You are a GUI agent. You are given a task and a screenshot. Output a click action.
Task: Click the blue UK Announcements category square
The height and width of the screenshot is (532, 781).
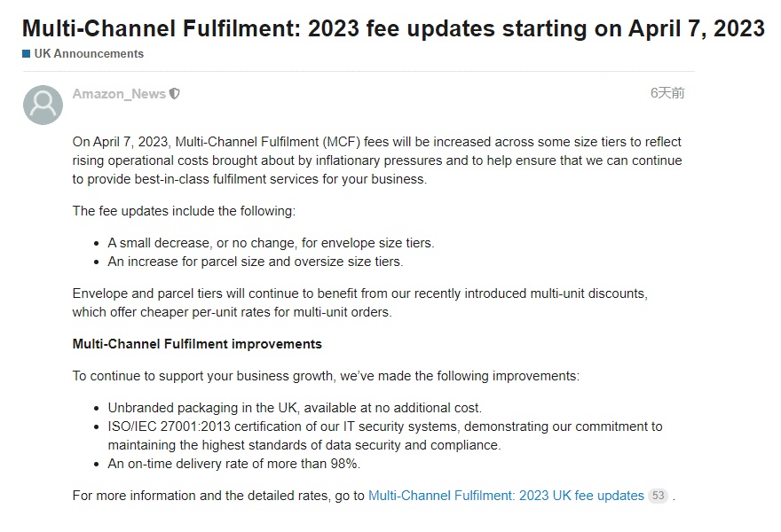point(27,54)
